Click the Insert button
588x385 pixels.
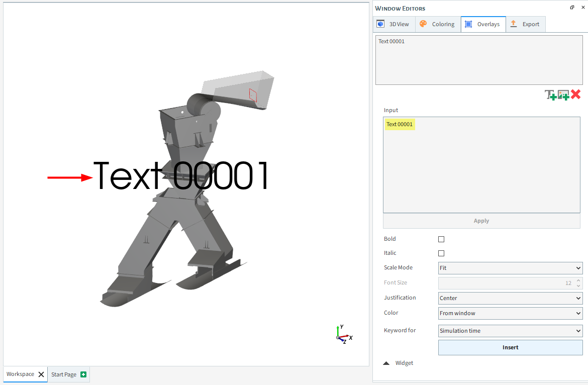pyautogui.click(x=510, y=347)
